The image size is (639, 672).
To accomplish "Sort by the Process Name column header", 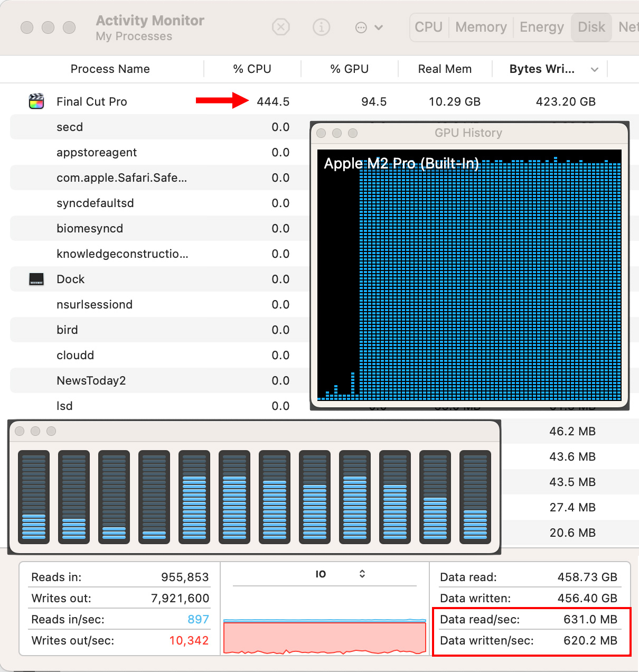I will [110, 69].
